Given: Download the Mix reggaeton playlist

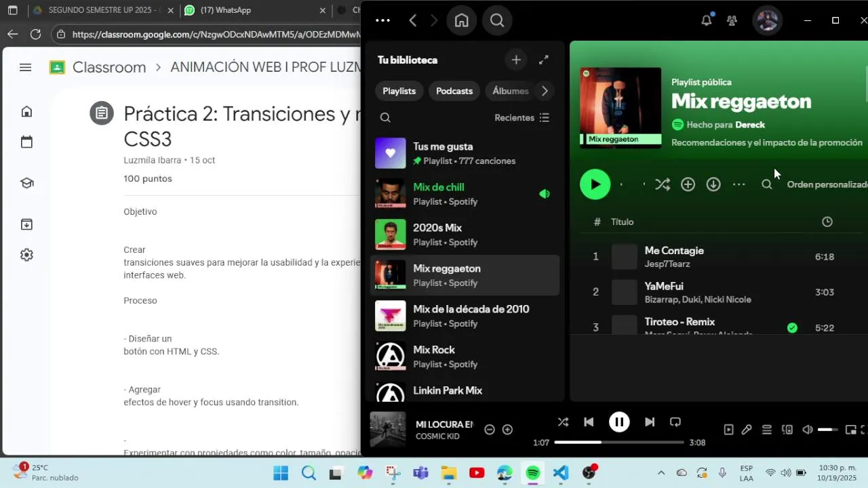Looking at the screenshot, I should tap(713, 184).
